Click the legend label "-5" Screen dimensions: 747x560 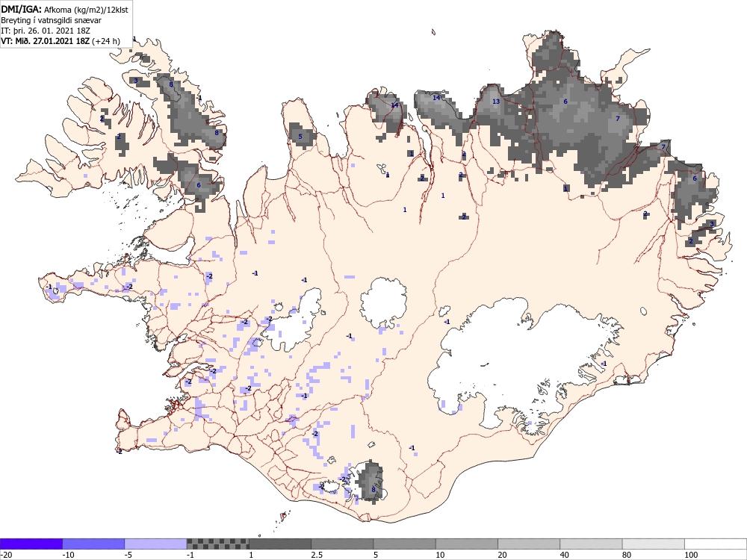point(129,555)
